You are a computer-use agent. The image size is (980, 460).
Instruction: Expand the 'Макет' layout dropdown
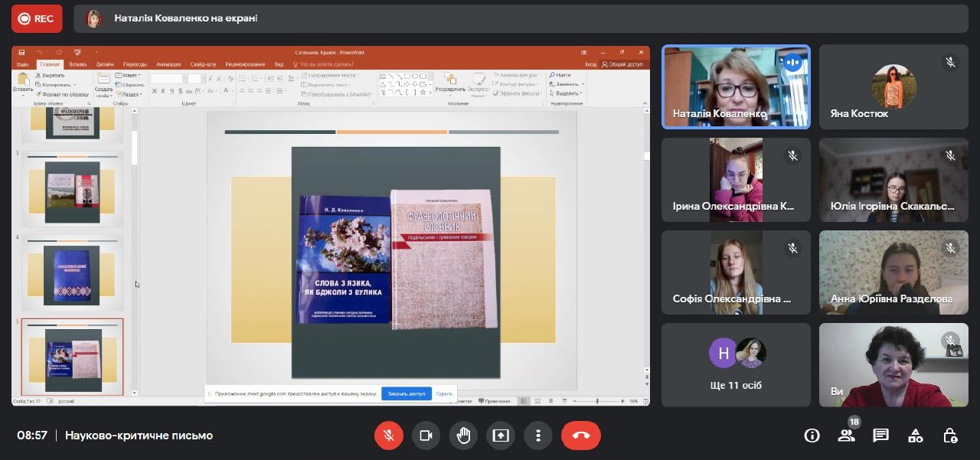pos(129,75)
